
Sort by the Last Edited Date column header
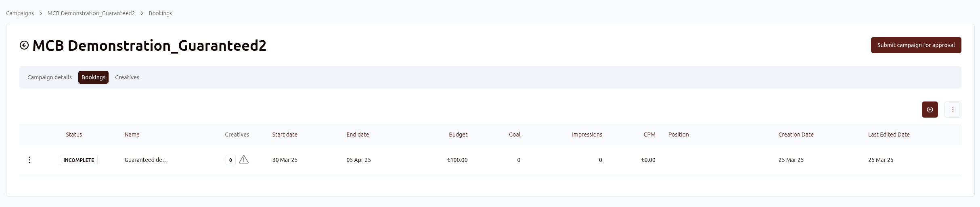point(889,135)
